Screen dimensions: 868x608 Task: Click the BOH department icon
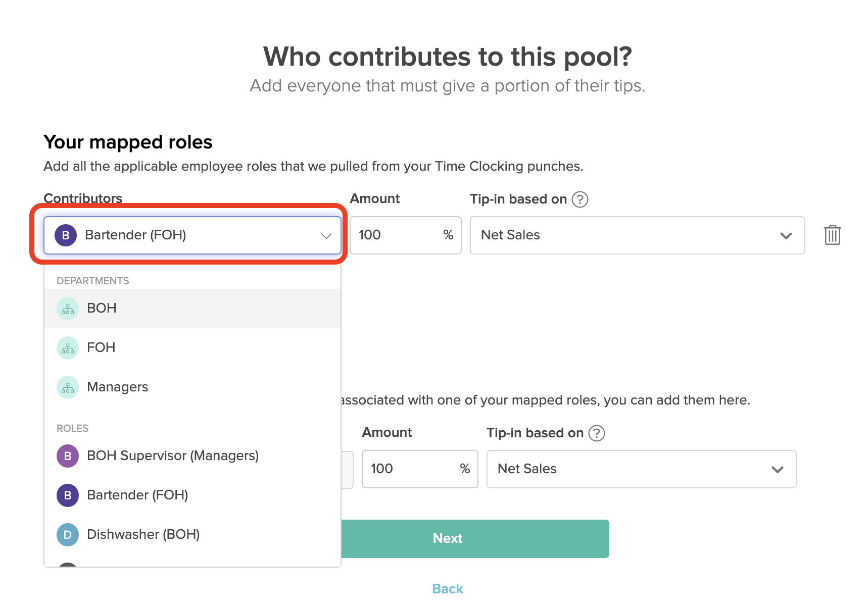coord(67,308)
